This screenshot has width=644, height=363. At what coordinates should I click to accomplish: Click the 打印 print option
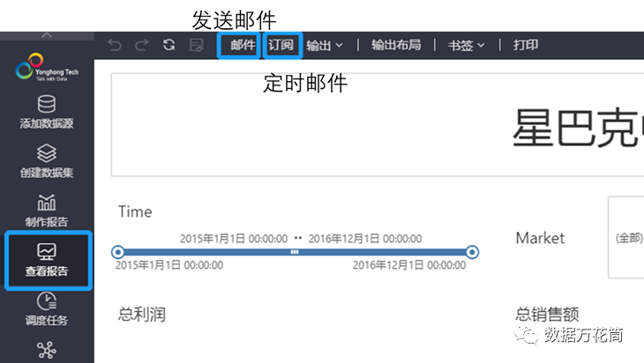click(525, 45)
